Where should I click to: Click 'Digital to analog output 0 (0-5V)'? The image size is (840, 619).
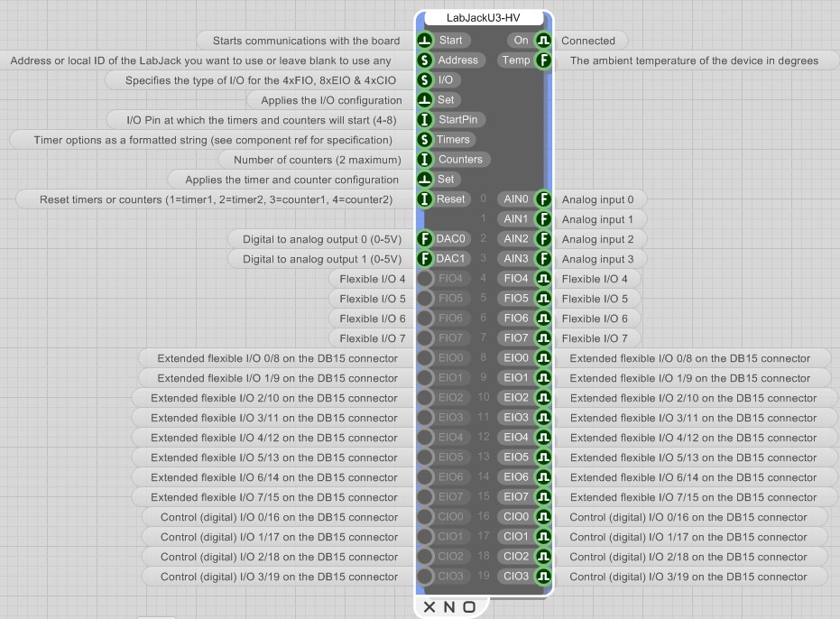click(322, 239)
